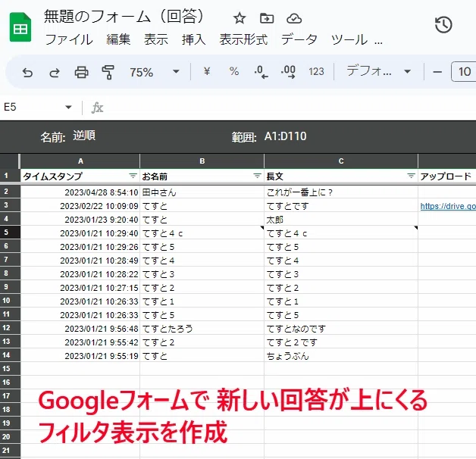Open the 75% zoom dropdown
The width and height of the screenshot is (476, 459).
coord(154,72)
